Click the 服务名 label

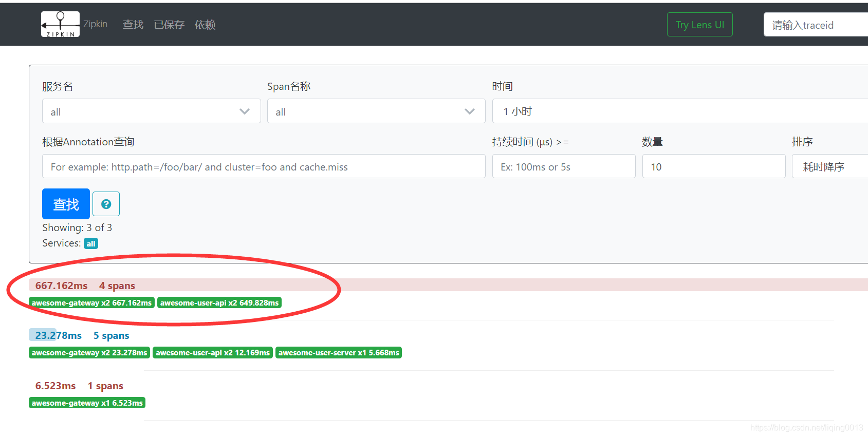58,86
